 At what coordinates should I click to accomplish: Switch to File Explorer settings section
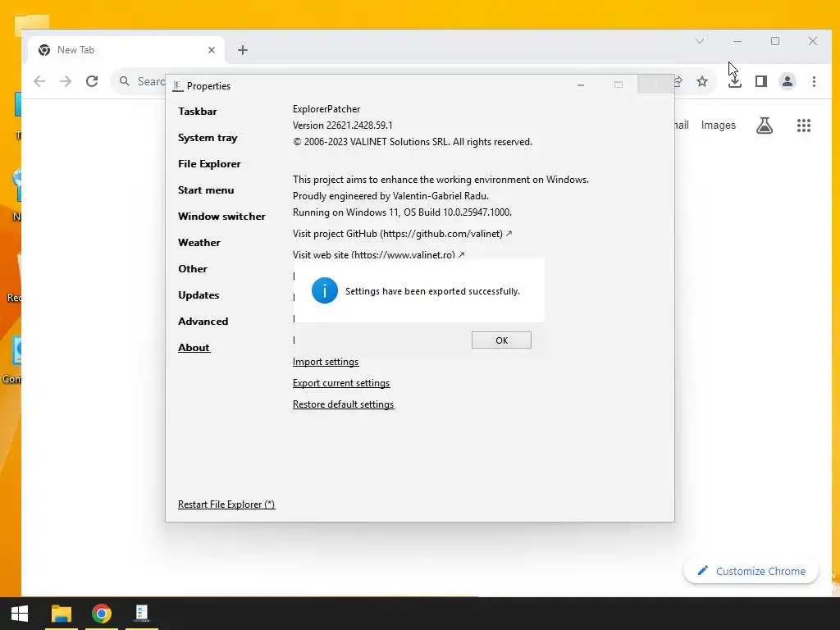[x=209, y=164]
